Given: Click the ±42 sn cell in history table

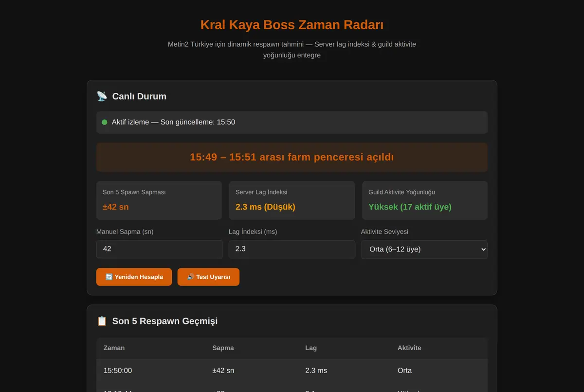Looking at the screenshot, I should [223, 370].
